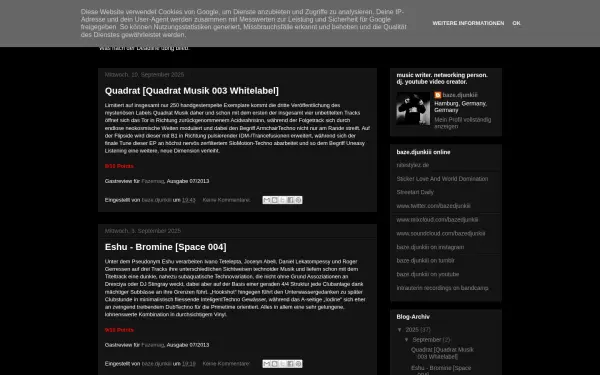Click the orange Blogger profile icon
Viewport: 600px width, 375px height.
438,95
